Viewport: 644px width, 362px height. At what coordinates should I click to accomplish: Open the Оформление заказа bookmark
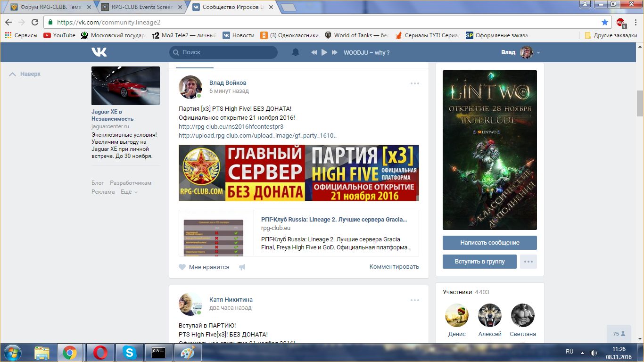[x=497, y=35]
